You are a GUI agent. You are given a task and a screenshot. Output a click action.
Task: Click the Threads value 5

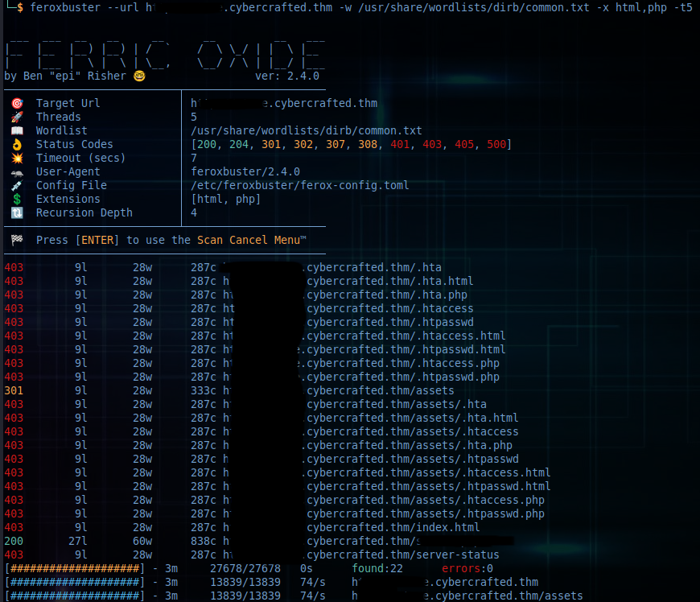[x=194, y=117]
